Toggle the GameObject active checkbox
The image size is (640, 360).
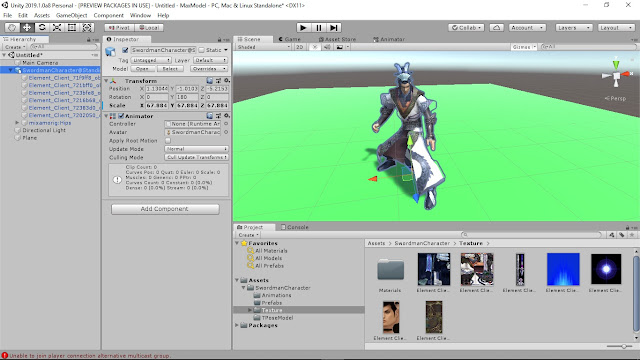click(125, 50)
